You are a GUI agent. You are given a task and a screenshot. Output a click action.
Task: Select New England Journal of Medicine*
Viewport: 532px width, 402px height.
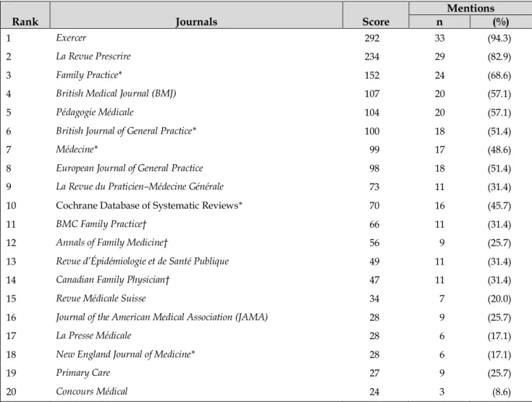pos(125,354)
